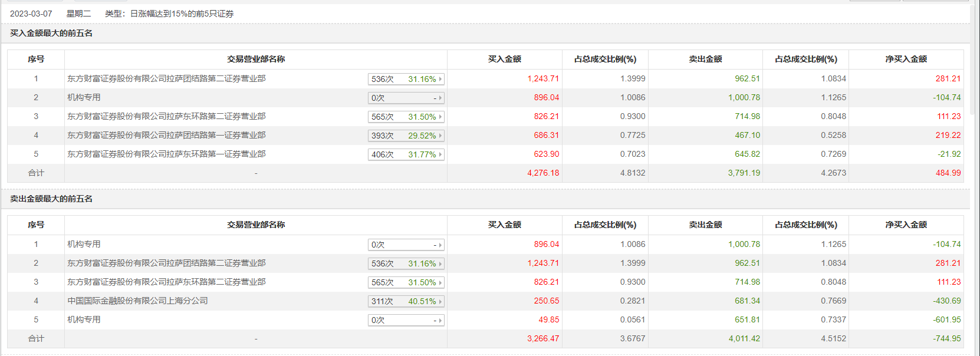Click 交易营业部名称 header in sell table
This screenshot has height=356, width=980.
pyautogui.click(x=256, y=225)
